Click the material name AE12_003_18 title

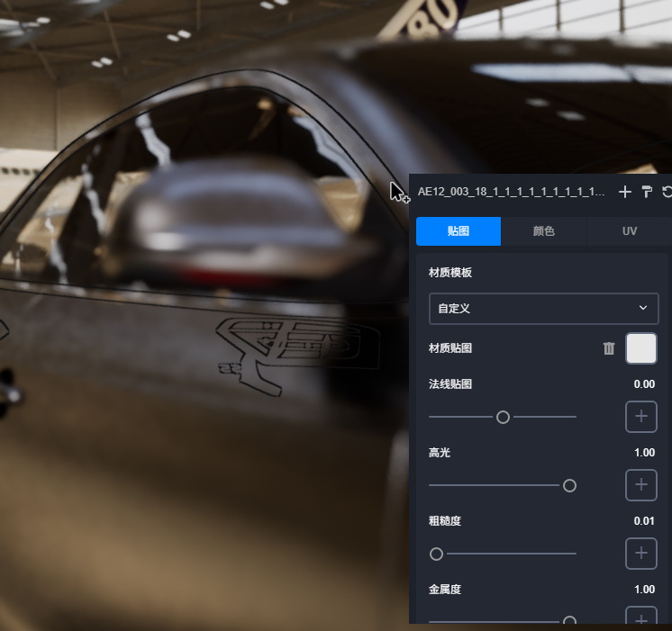[511, 192]
